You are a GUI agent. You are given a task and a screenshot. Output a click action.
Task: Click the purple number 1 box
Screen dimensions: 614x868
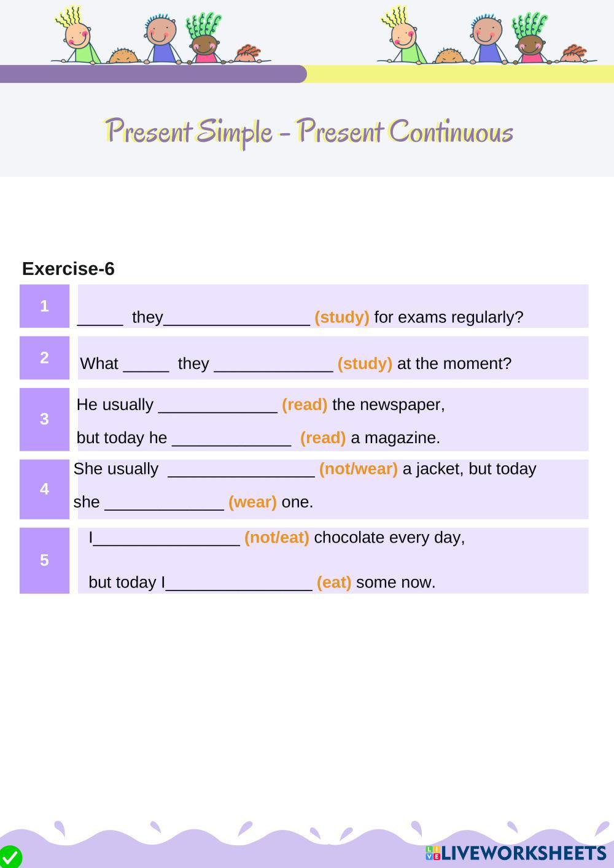[x=44, y=306]
